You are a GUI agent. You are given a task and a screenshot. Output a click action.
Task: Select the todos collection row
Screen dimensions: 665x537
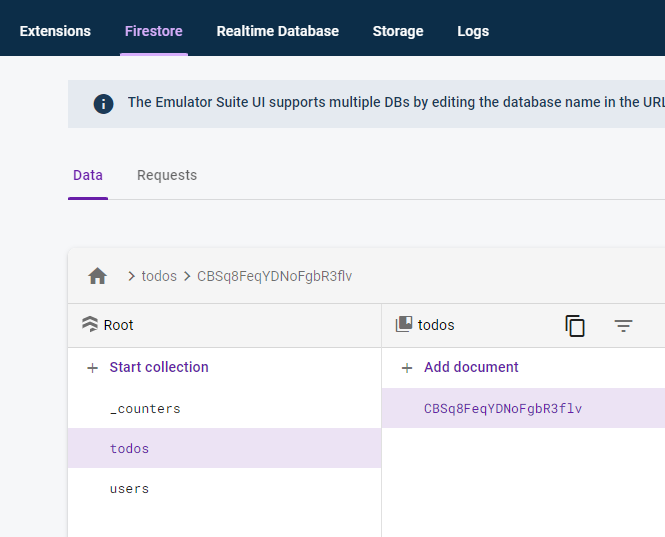click(224, 448)
